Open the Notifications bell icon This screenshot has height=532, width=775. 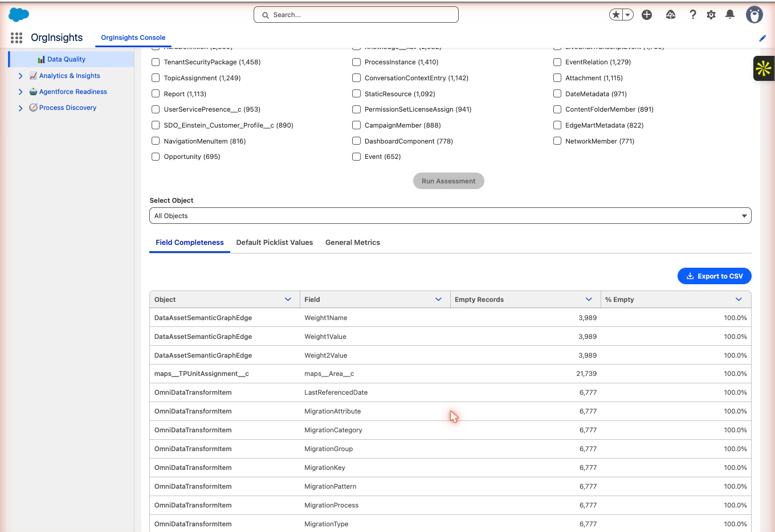730,15
